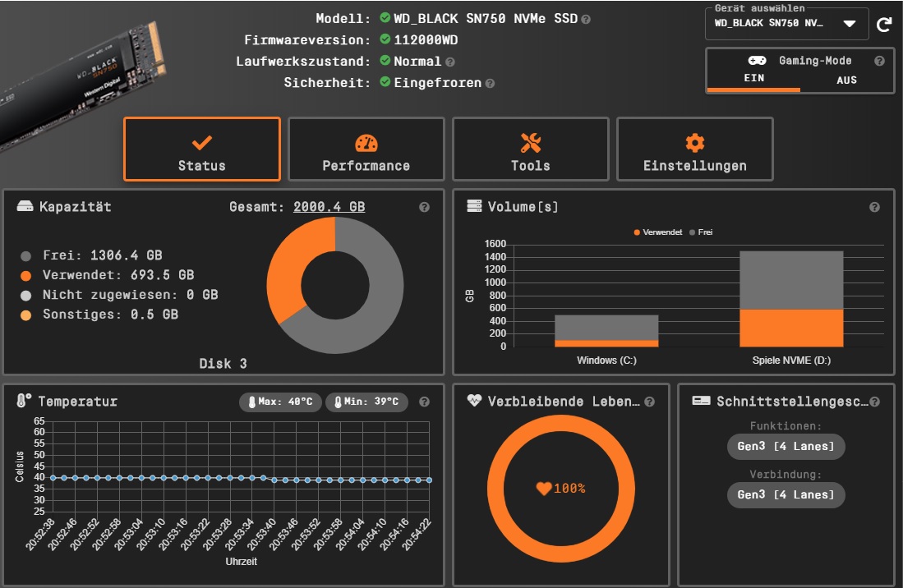The height and width of the screenshot is (588, 903).
Task: Click the Gesamt 2000.4 GB link
Action: (x=329, y=207)
